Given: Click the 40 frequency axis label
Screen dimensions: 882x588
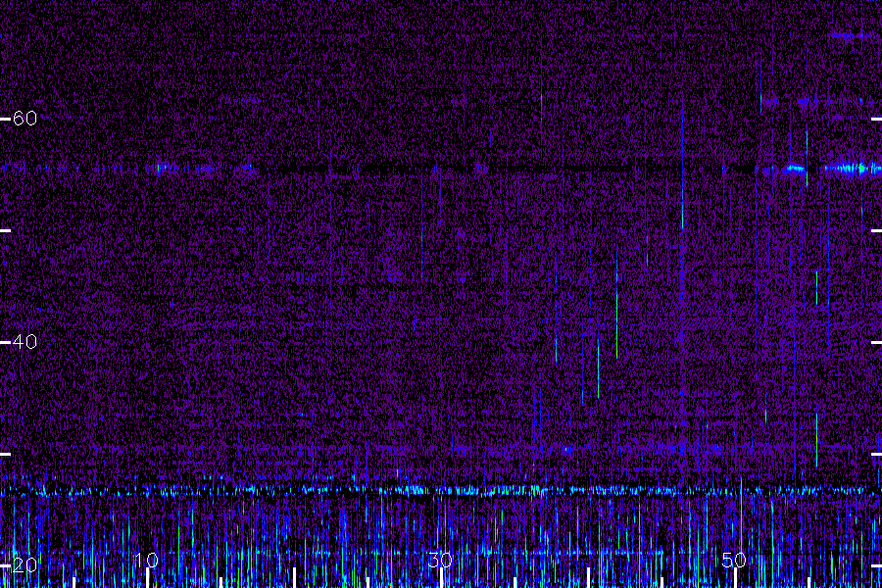Looking at the screenshot, I should coord(24,342).
